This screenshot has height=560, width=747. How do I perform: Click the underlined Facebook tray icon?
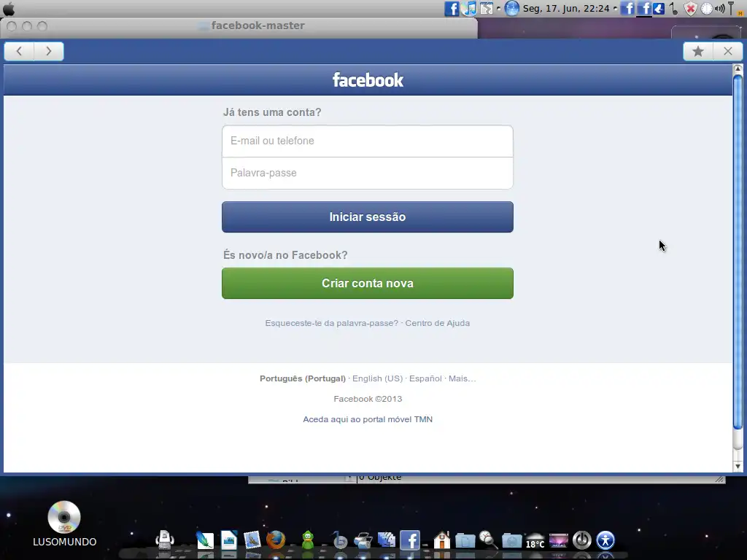click(644, 9)
